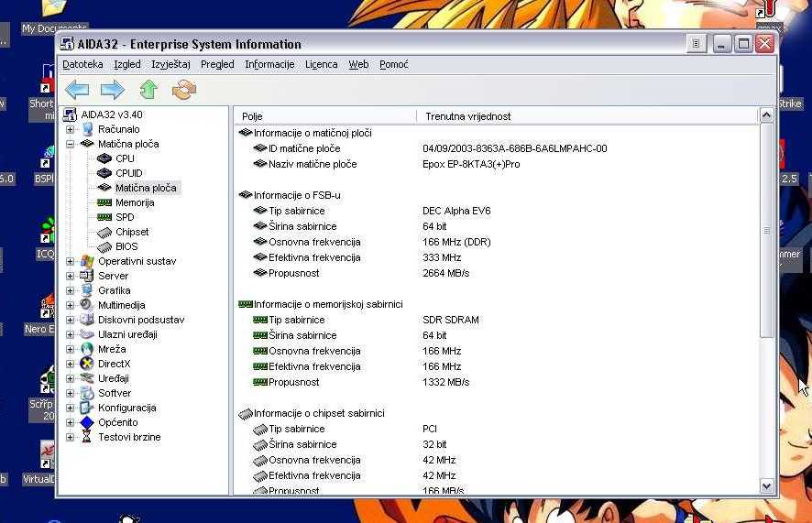Click the Refresh toolbar icon
Image resolution: width=812 pixels, height=523 pixels.
(x=184, y=89)
